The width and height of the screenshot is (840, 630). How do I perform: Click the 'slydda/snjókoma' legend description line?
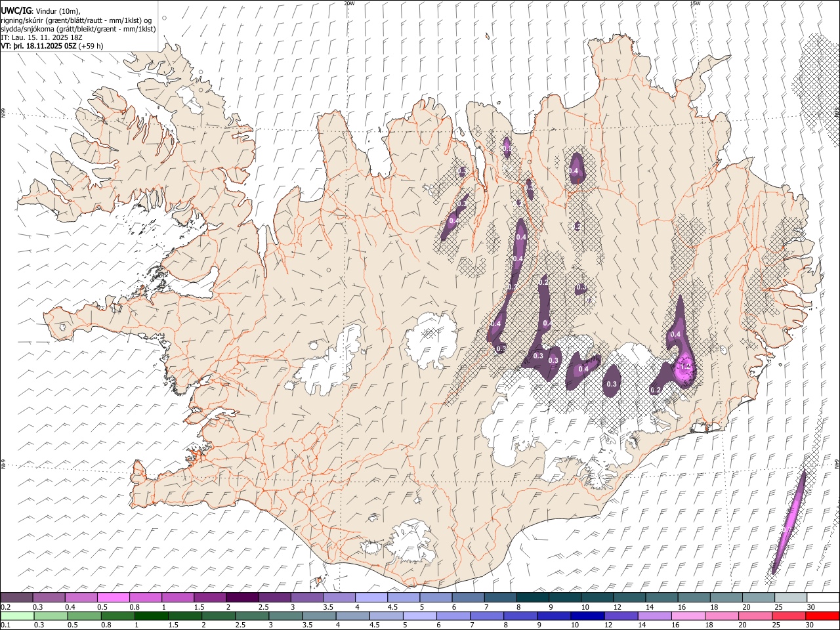pos(78,29)
